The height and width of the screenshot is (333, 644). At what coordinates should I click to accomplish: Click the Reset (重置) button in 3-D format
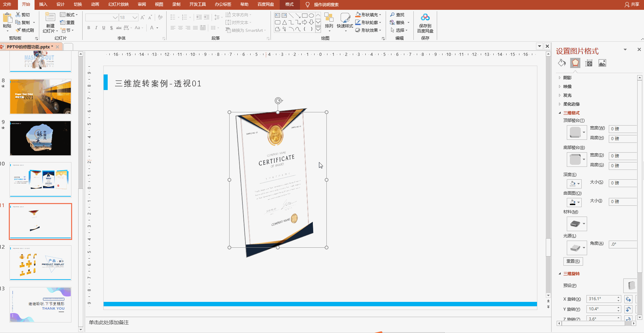pos(573,261)
